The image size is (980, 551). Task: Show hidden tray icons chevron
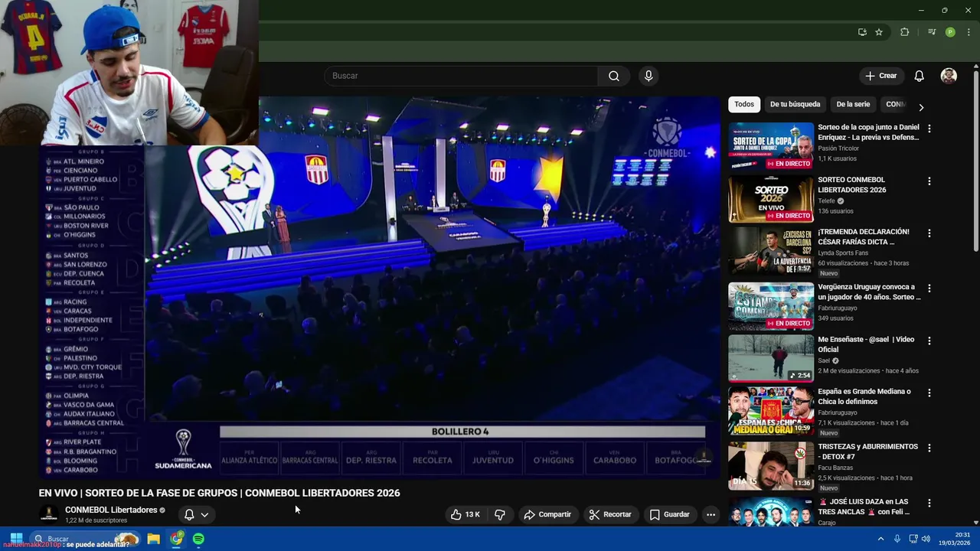pyautogui.click(x=880, y=539)
